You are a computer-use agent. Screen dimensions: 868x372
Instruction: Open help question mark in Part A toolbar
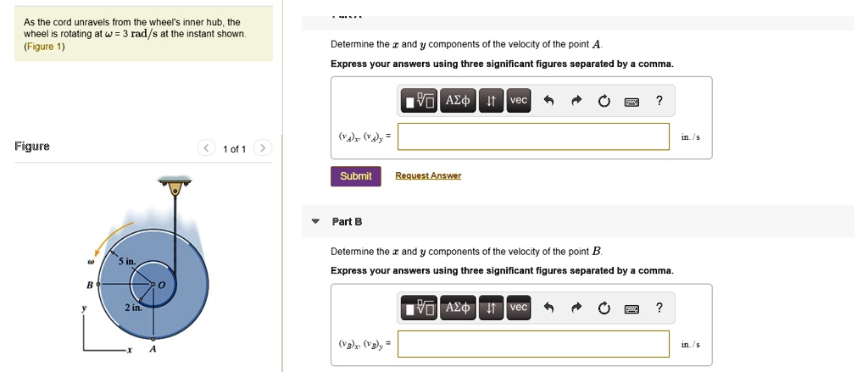click(x=659, y=102)
